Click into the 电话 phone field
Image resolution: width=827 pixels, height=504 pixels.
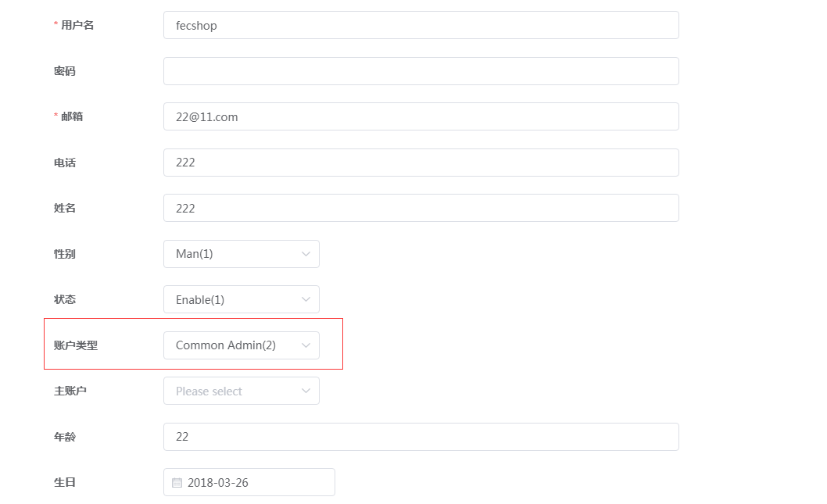[x=421, y=163]
